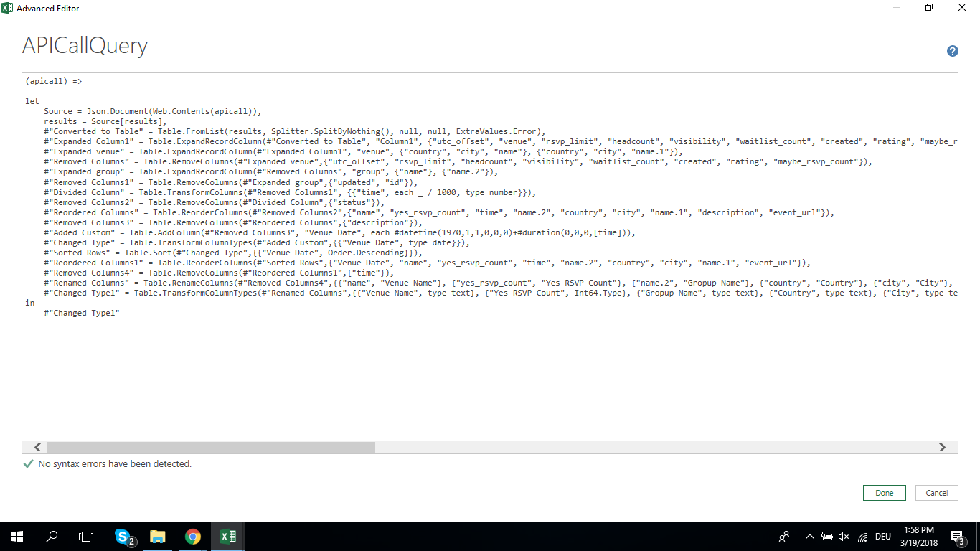Open File Explorer from the taskbar
This screenshot has height=551, width=980.
(x=158, y=536)
